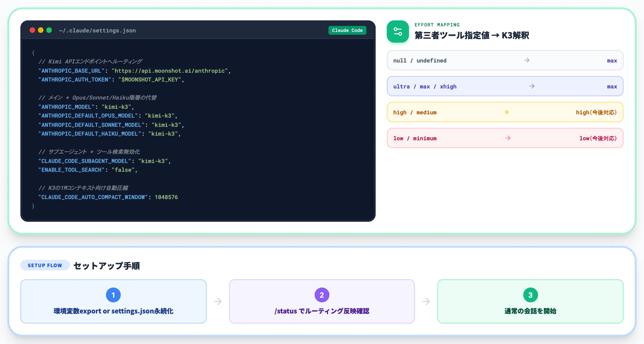Click the red traffic light dot
The height and width of the screenshot is (344, 644).
[32, 30]
